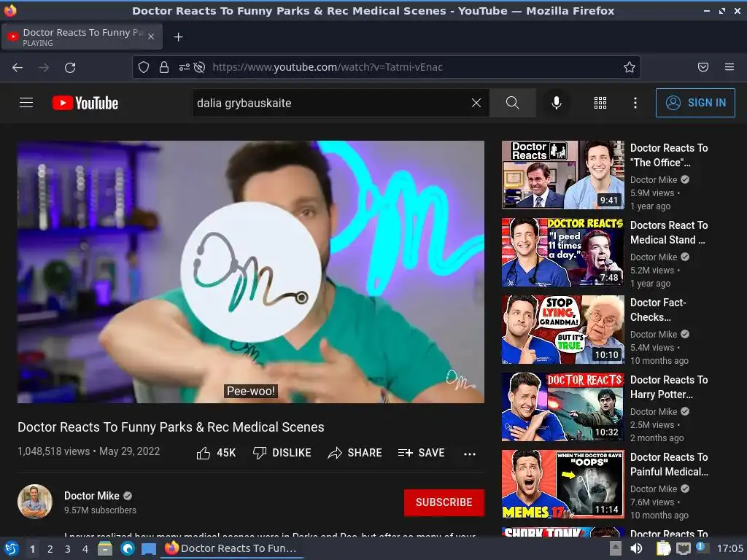The width and height of the screenshot is (747, 560).
Task: Open more actions ellipsis under video
Action: click(470, 454)
